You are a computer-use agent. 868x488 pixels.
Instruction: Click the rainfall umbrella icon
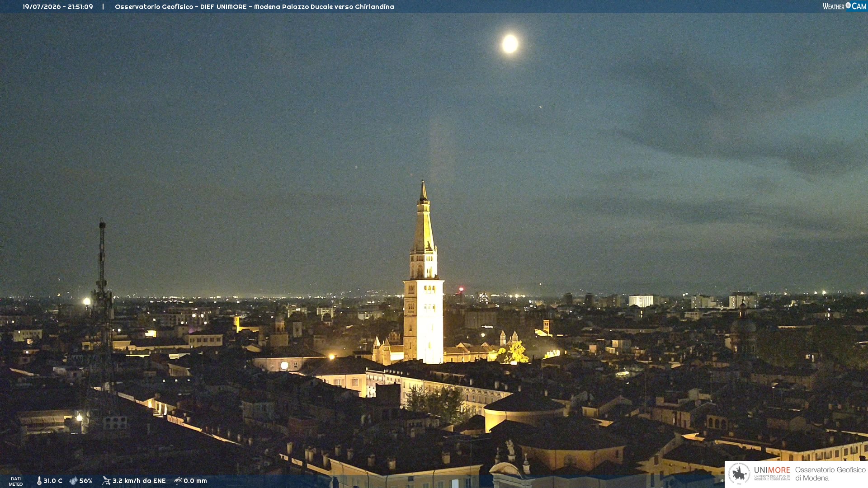(178, 481)
